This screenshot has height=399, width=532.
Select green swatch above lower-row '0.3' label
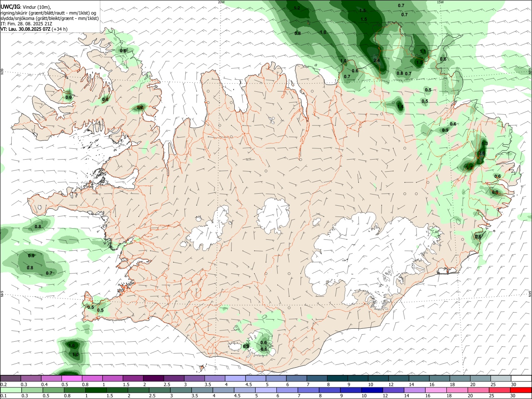[32, 390]
